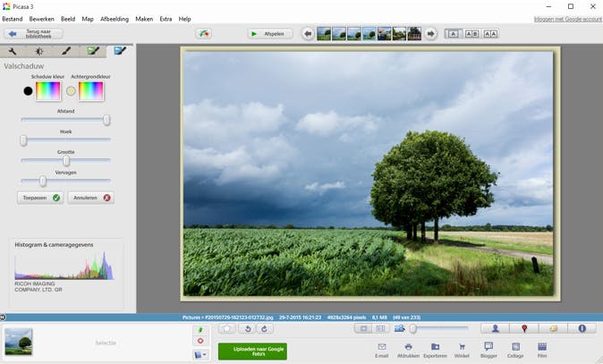Go to next photo with right arrow
Screen dimensions: 603x364
(x=430, y=34)
